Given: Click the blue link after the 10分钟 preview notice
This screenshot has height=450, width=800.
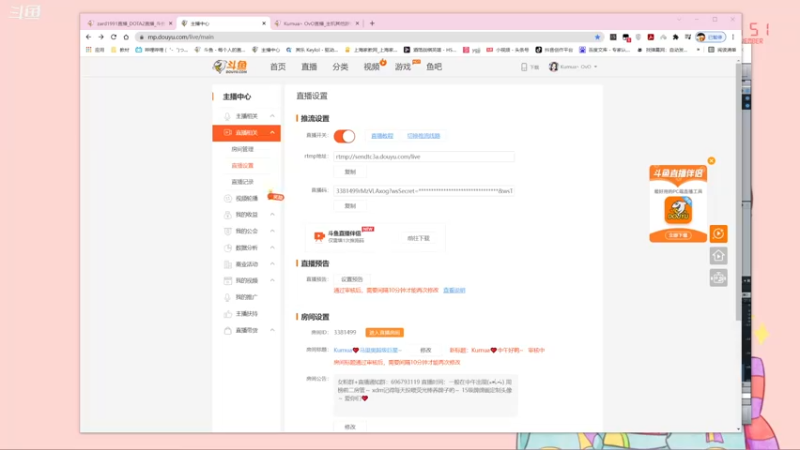Looking at the screenshot, I should click(x=454, y=290).
